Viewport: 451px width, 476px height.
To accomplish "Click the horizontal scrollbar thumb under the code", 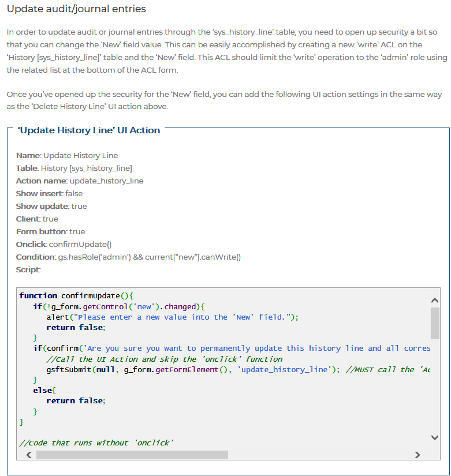I will 133,455.
